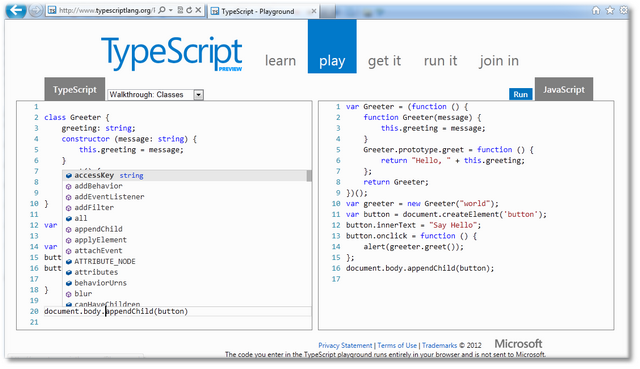The width and height of the screenshot is (640, 369).
Task: Click method icon beside blur
Action: [x=69, y=294]
